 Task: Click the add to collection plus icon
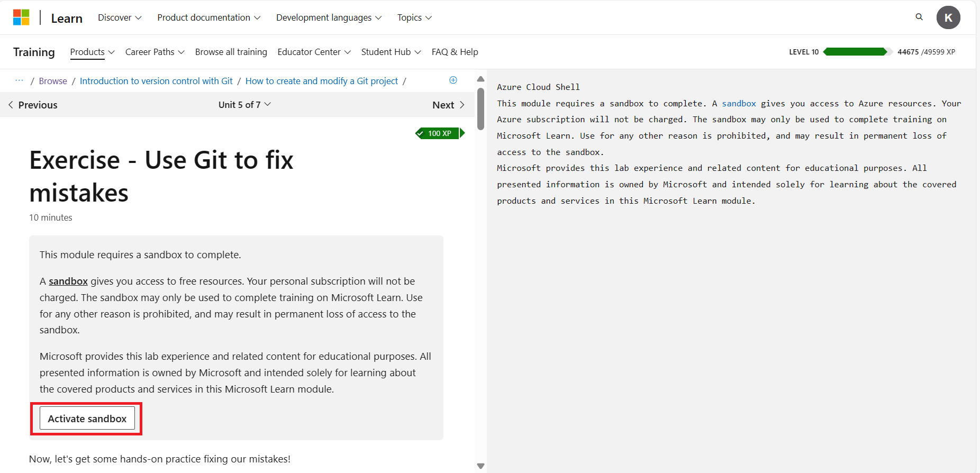[x=453, y=80]
